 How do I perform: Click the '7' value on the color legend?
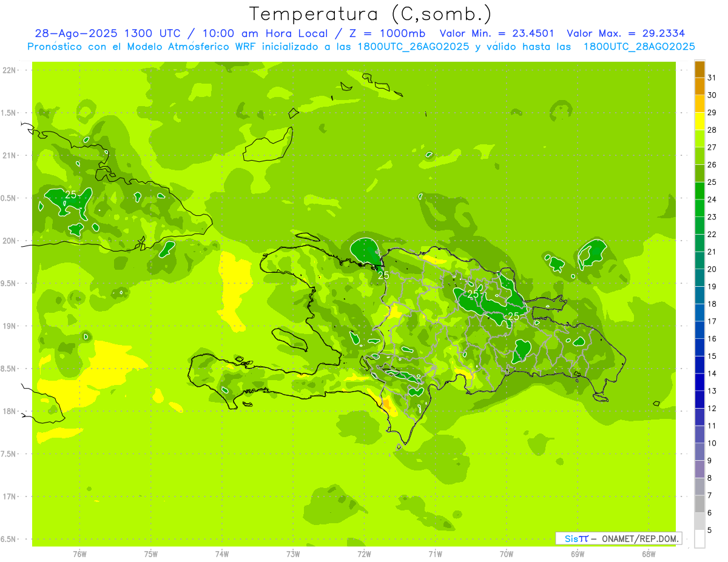(x=709, y=495)
